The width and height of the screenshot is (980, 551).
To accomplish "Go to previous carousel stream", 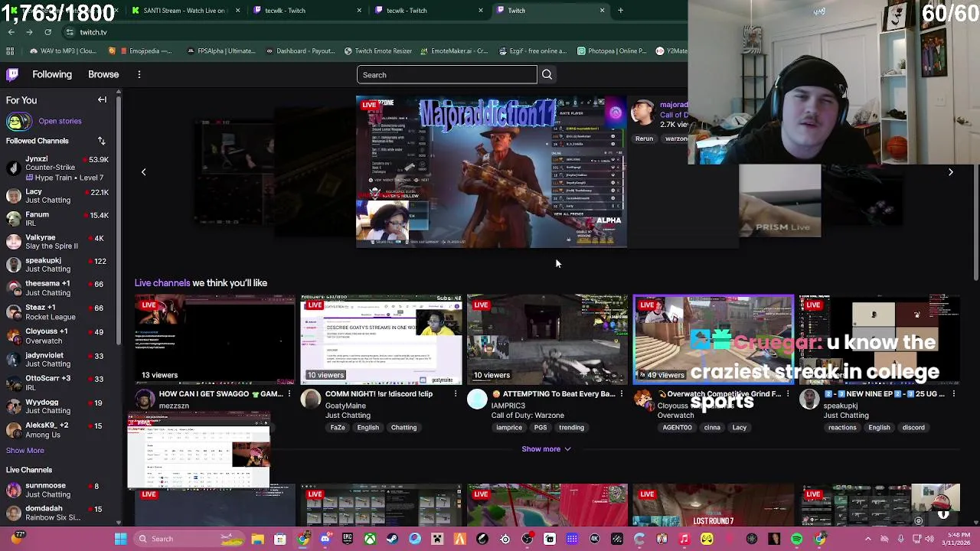I will [x=143, y=171].
